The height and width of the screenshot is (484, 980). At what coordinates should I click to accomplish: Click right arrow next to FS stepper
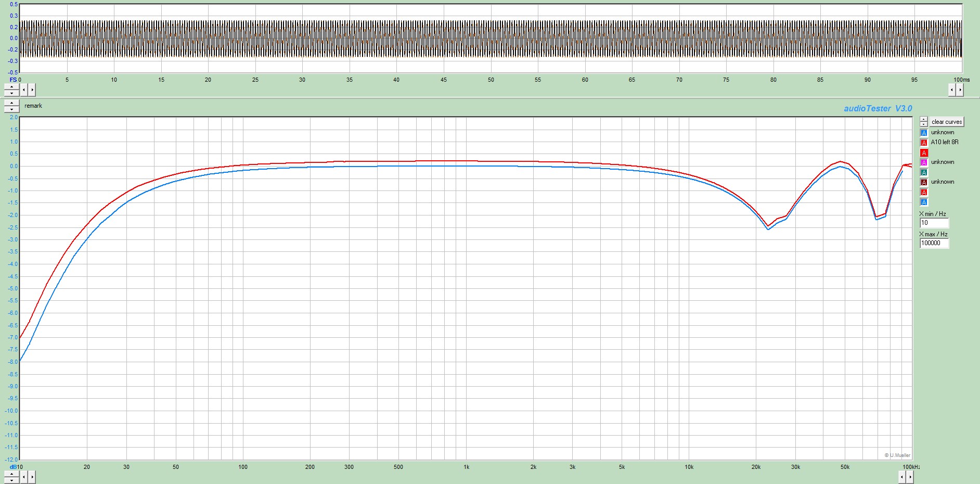[x=32, y=90]
